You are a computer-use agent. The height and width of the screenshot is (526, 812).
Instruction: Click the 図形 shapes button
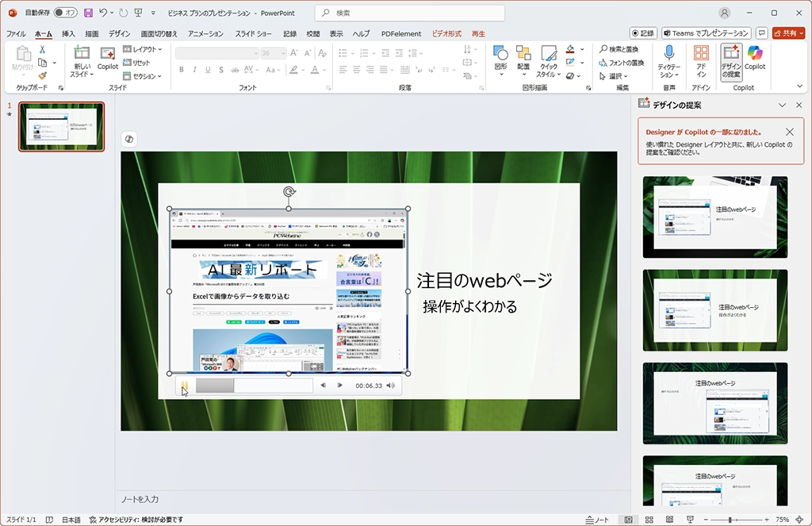click(x=501, y=61)
